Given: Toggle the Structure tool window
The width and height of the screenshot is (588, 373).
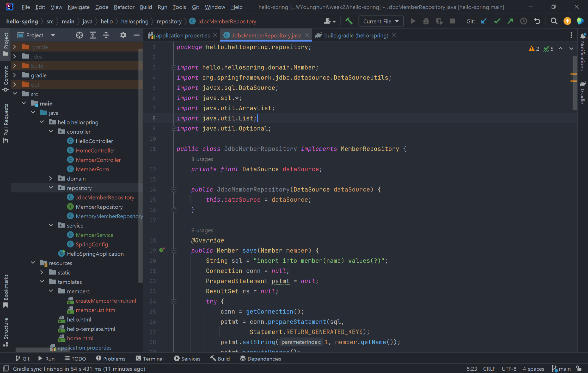Looking at the screenshot, I should [x=6, y=332].
